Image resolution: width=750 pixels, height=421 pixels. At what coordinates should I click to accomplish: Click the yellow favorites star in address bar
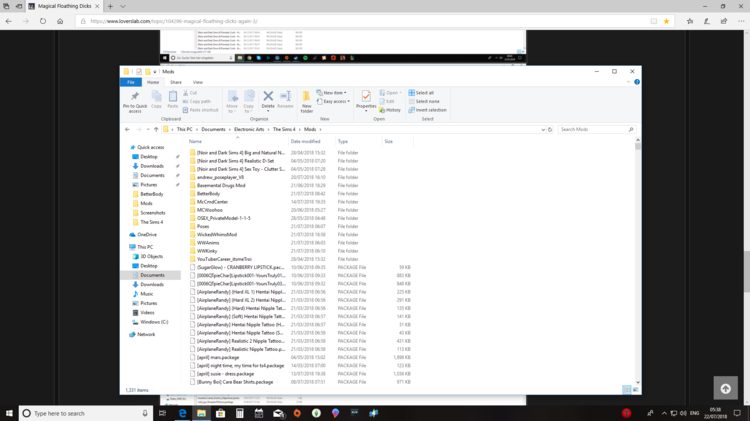coord(666,21)
